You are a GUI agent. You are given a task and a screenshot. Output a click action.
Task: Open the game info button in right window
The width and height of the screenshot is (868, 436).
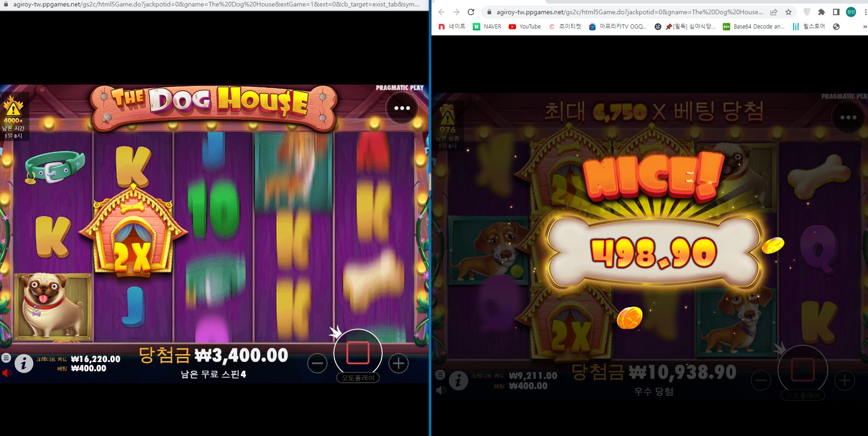(458, 381)
